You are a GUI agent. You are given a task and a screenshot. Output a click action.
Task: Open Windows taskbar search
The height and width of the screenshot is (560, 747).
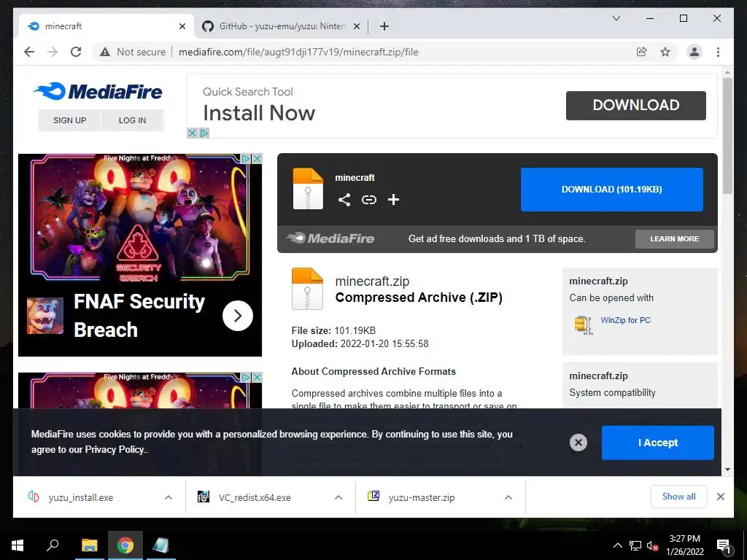pyautogui.click(x=53, y=545)
